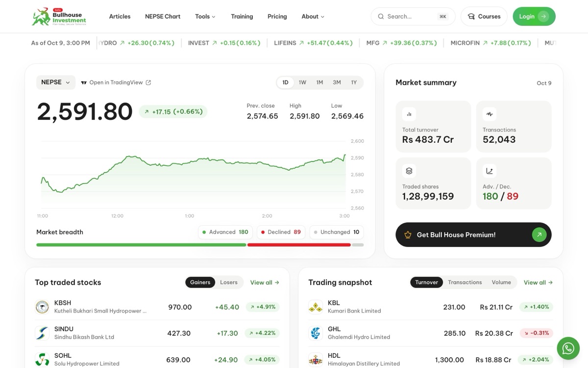
Task: Open in TradingView link
Action: 116,82
